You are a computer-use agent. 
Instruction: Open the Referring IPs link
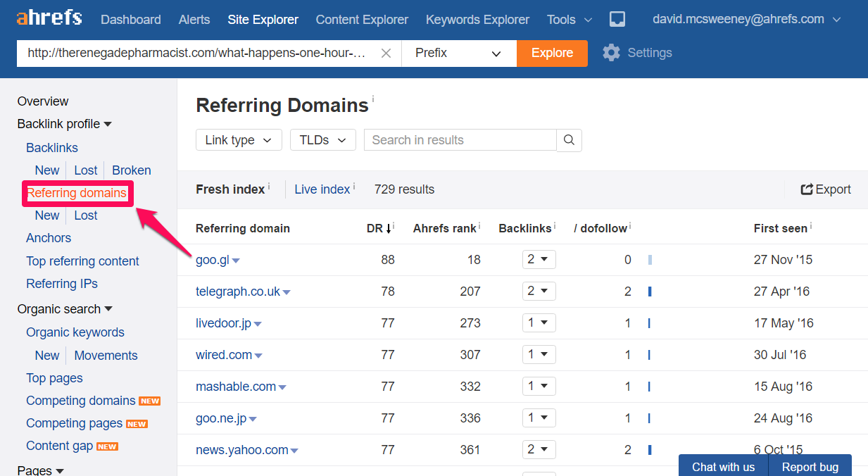pos(62,284)
